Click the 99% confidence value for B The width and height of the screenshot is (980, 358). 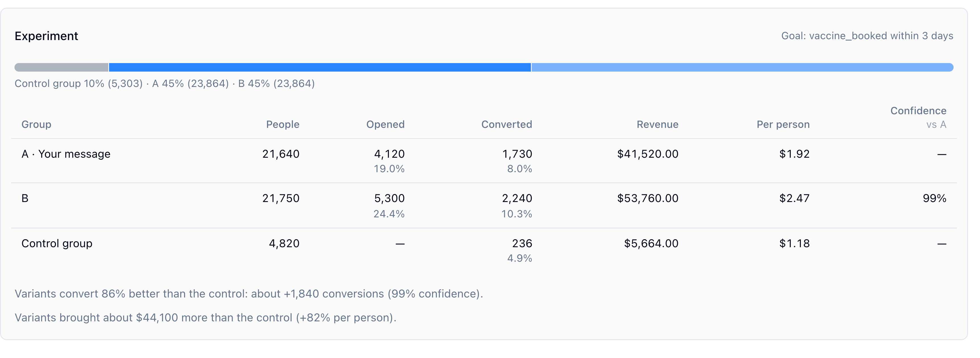coord(934,198)
